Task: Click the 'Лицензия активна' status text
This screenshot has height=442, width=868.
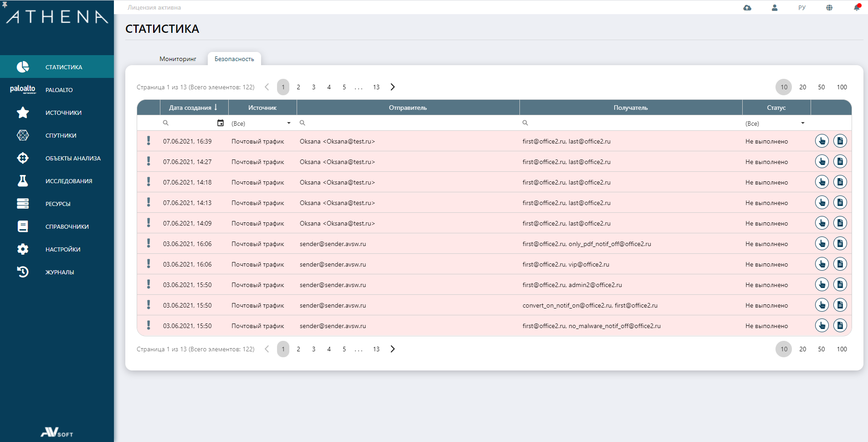Action: pyautogui.click(x=154, y=7)
